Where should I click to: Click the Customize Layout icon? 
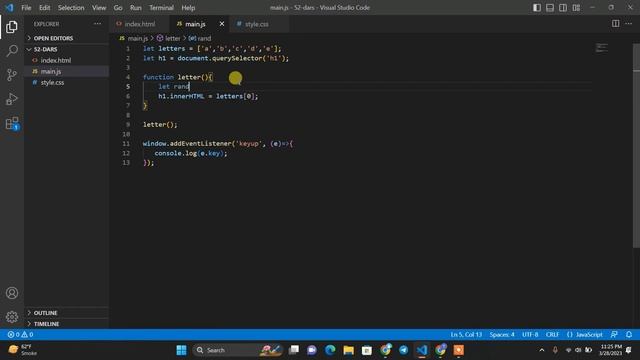point(576,7)
